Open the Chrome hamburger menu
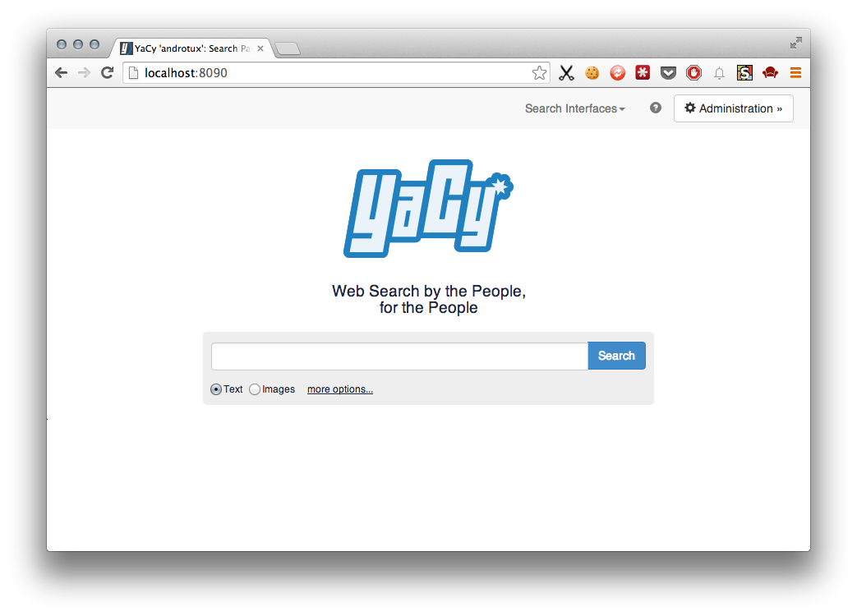Image resolution: width=857 pixels, height=616 pixels. (x=795, y=72)
